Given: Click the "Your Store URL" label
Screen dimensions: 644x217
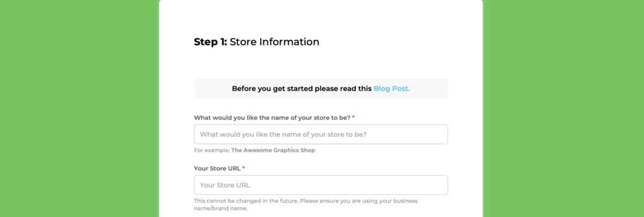Looking at the screenshot, I should (217, 168).
